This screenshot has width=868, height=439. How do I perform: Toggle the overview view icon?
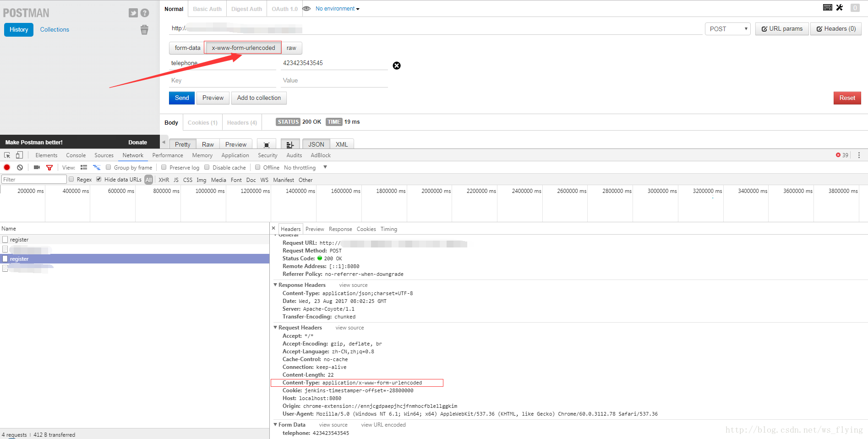97,167
